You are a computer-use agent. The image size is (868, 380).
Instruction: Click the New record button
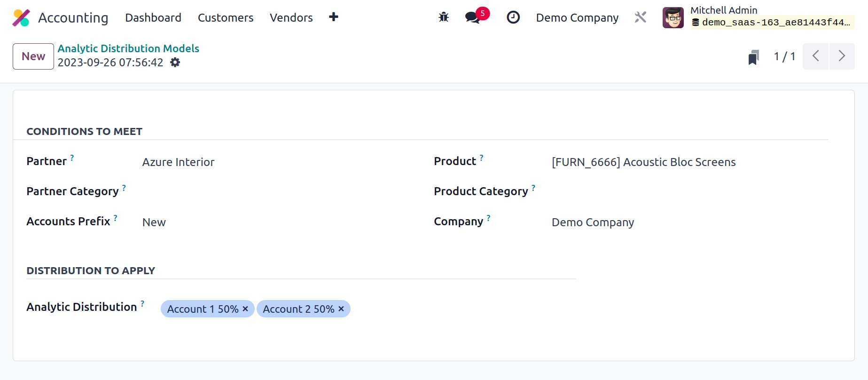click(x=33, y=56)
